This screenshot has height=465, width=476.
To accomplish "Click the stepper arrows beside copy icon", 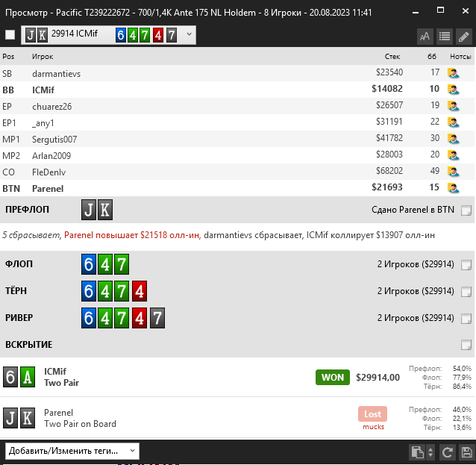I will coord(430,452).
